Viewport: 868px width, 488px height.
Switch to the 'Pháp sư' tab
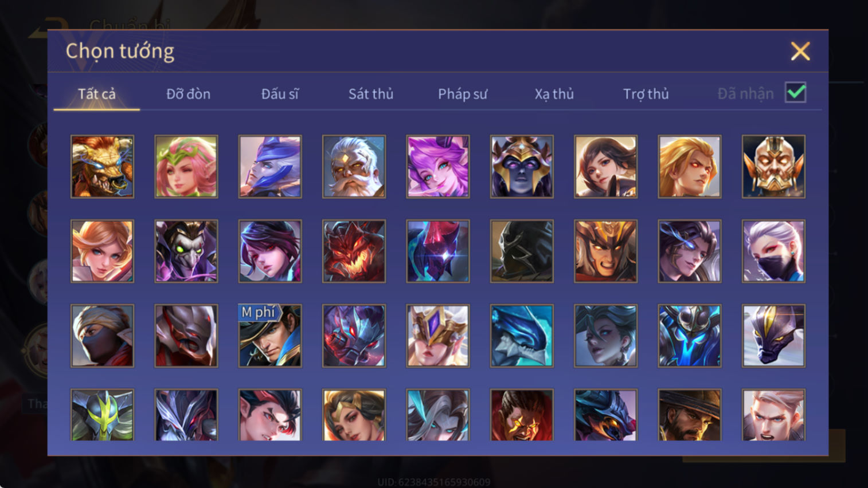(463, 94)
